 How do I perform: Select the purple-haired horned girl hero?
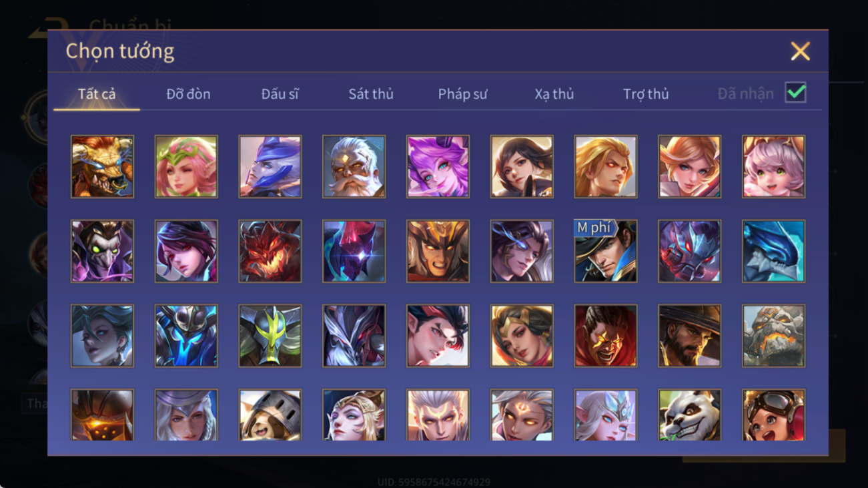pyautogui.click(x=438, y=166)
